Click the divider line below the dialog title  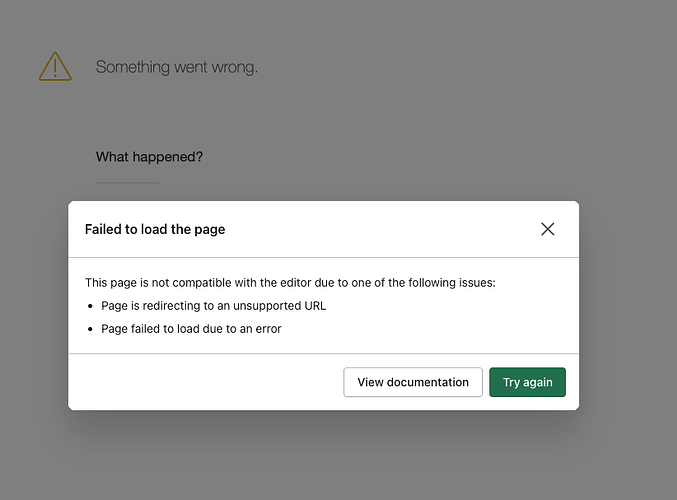(x=323, y=257)
